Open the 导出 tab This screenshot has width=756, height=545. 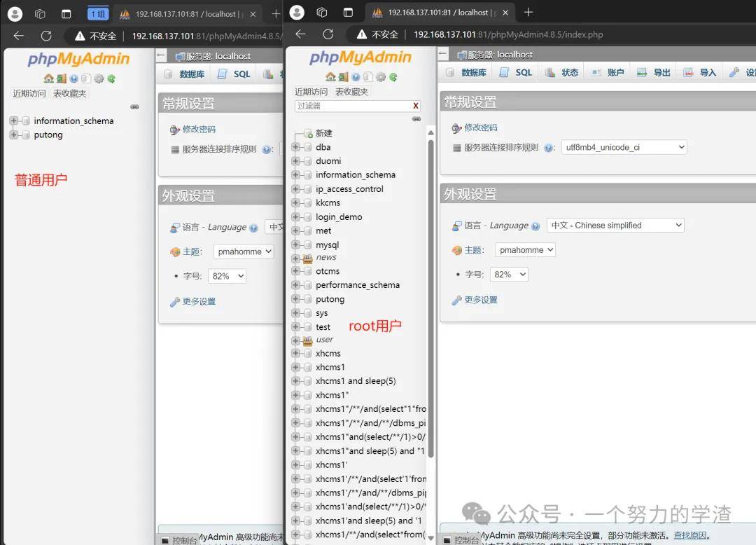coord(654,72)
